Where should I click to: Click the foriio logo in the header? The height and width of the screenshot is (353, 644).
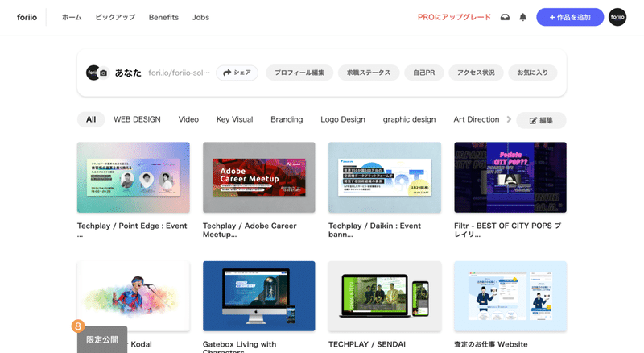click(x=27, y=17)
